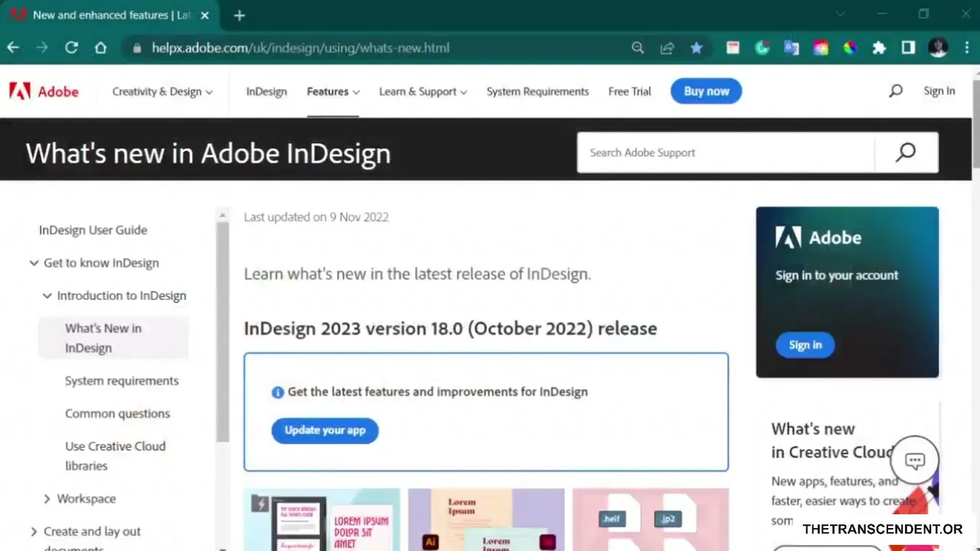Open Use Creative Cloud libraries in sidebar
This screenshot has width=980, height=551.
pyautogui.click(x=115, y=455)
